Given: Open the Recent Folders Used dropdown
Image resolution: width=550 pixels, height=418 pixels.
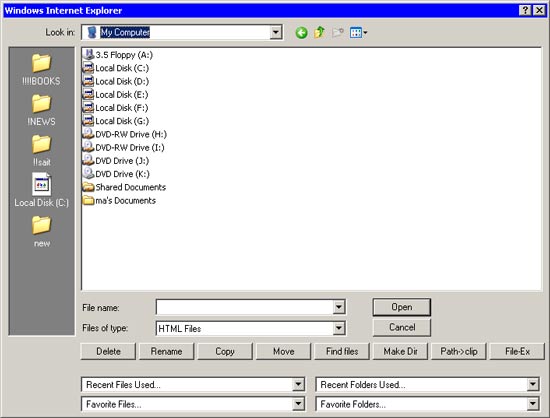Looking at the screenshot, I should (532, 384).
